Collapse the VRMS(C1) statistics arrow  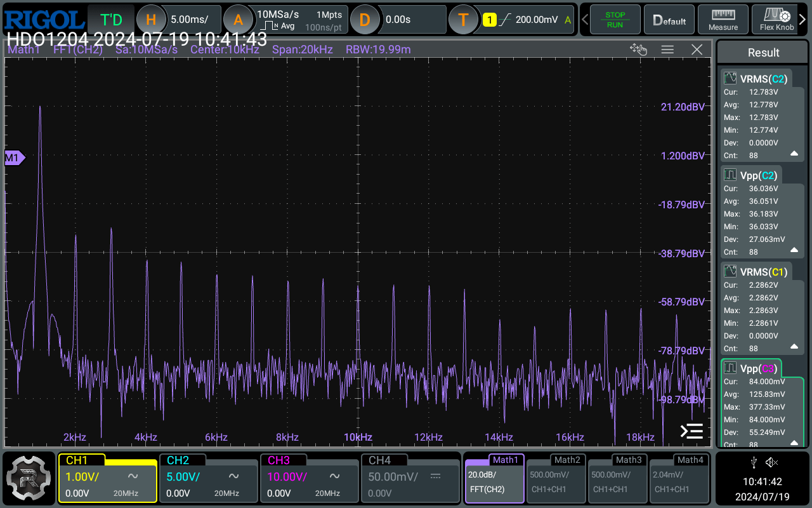click(x=794, y=347)
